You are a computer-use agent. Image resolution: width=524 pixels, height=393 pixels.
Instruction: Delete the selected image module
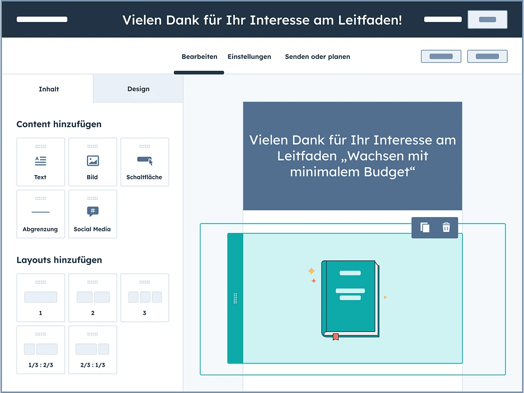(446, 228)
